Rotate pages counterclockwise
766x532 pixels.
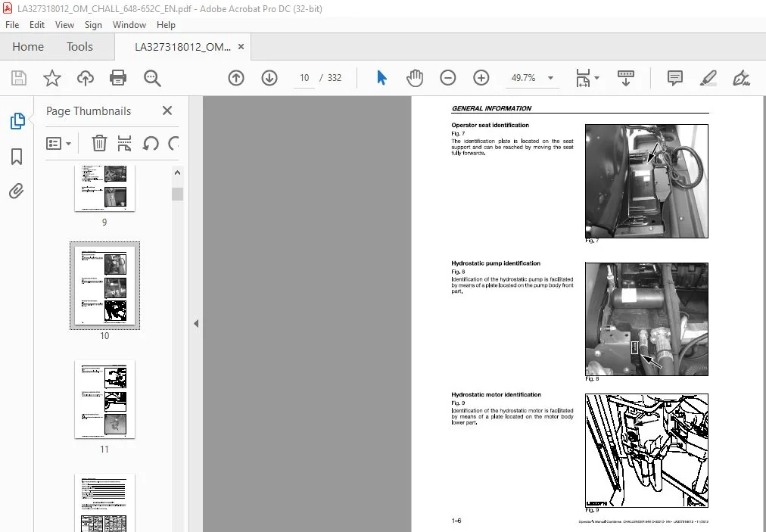click(x=151, y=144)
